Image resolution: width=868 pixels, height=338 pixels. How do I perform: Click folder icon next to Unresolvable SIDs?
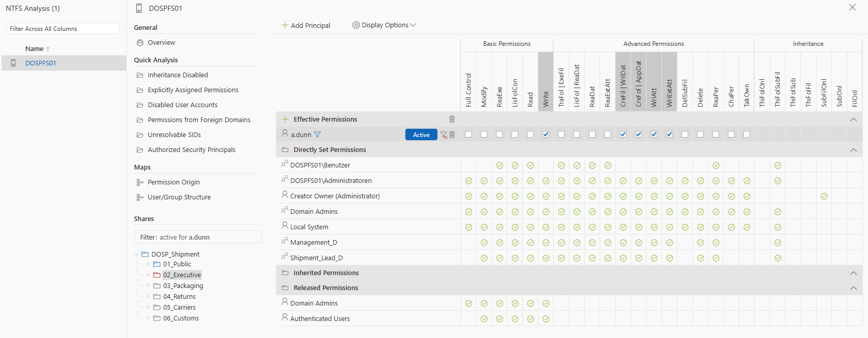140,135
